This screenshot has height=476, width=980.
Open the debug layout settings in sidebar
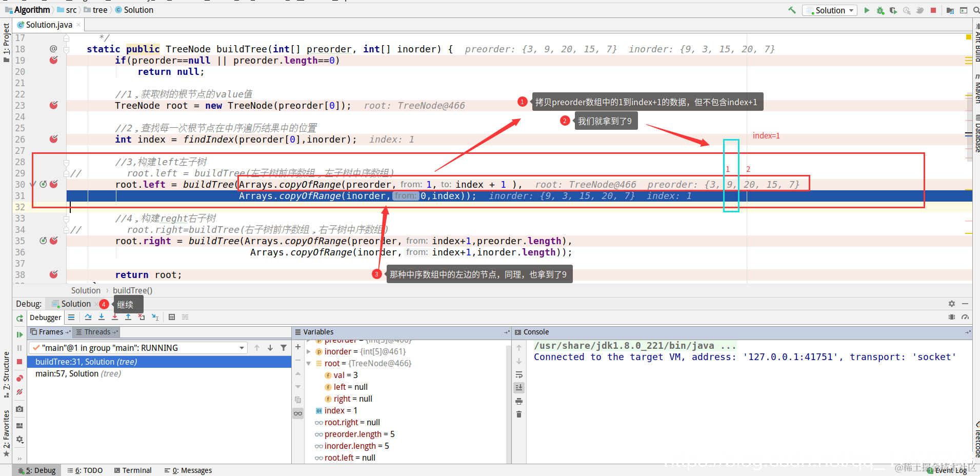[19, 426]
